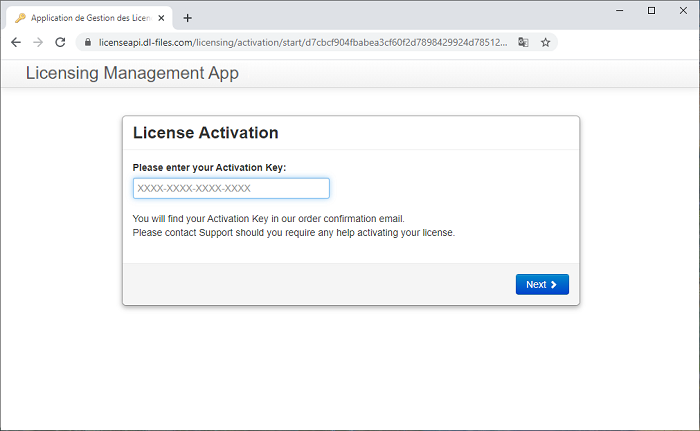Image resolution: width=700 pixels, height=431 pixels.
Task: Reload the licensing activation page
Action: (60, 43)
